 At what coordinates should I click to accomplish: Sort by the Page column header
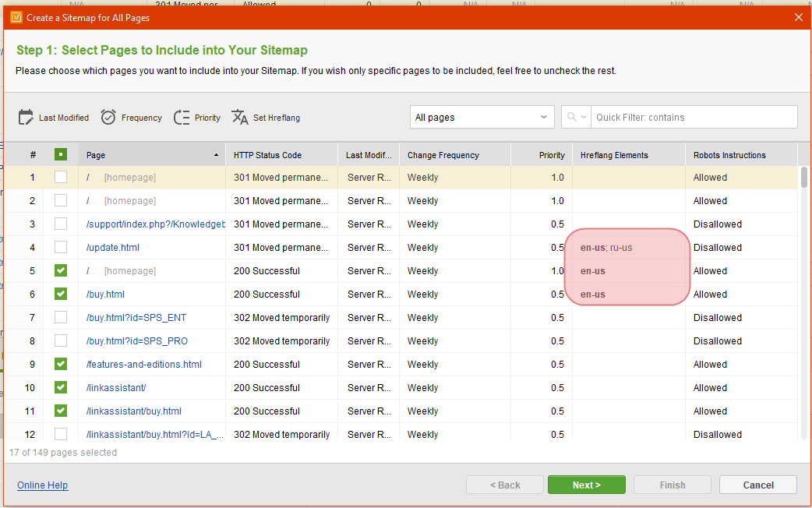(x=152, y=155)
